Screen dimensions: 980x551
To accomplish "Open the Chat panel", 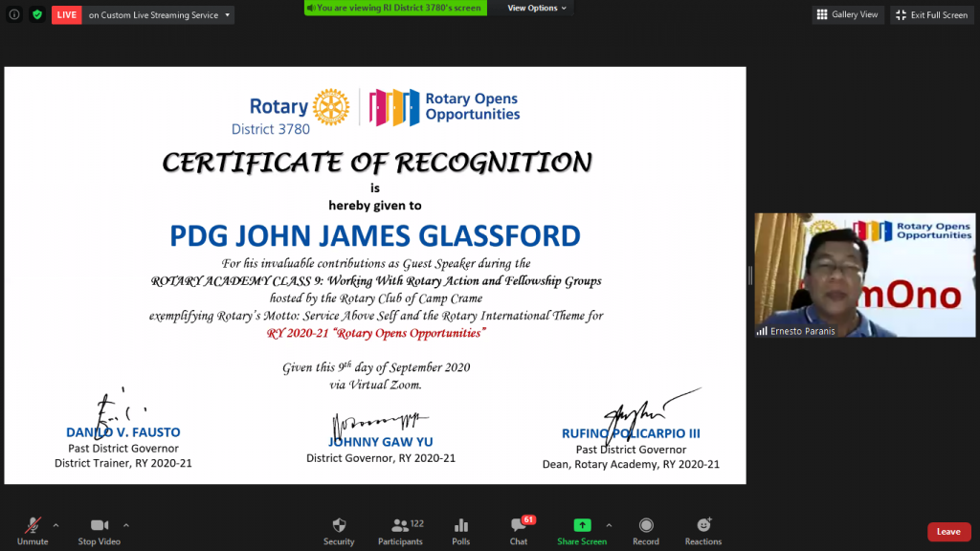I will coord(519,532).
